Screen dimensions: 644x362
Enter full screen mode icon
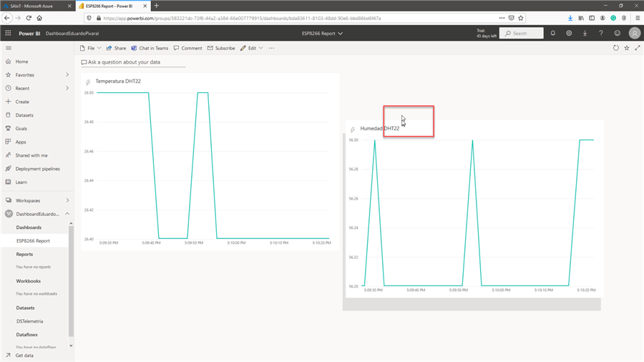[638, 48]
